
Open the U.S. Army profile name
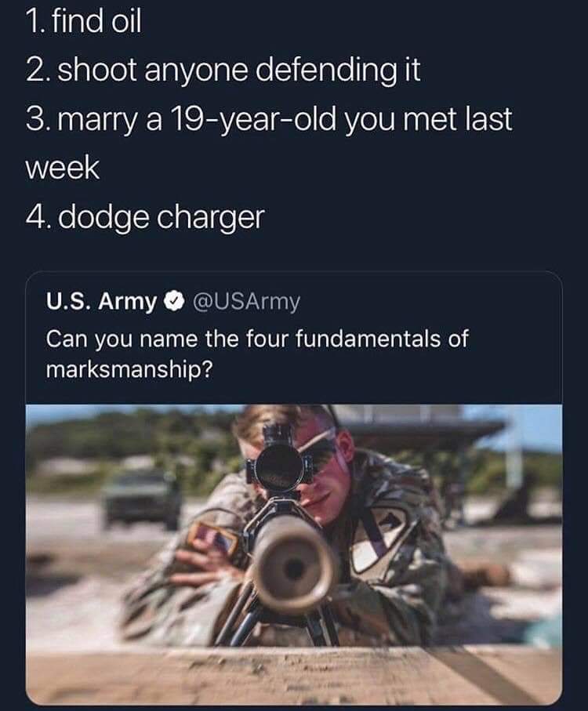click(x=100, y=302)
